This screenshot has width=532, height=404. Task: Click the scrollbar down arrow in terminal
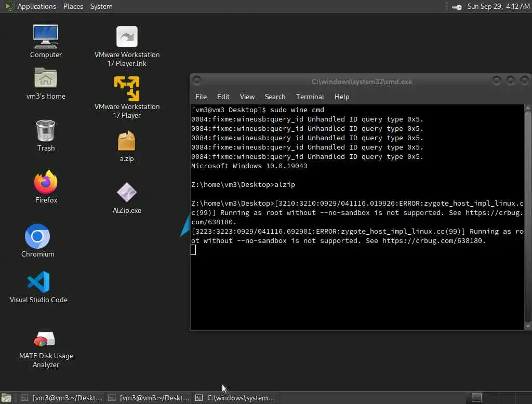pyautogui.click(x=528, y=326)
